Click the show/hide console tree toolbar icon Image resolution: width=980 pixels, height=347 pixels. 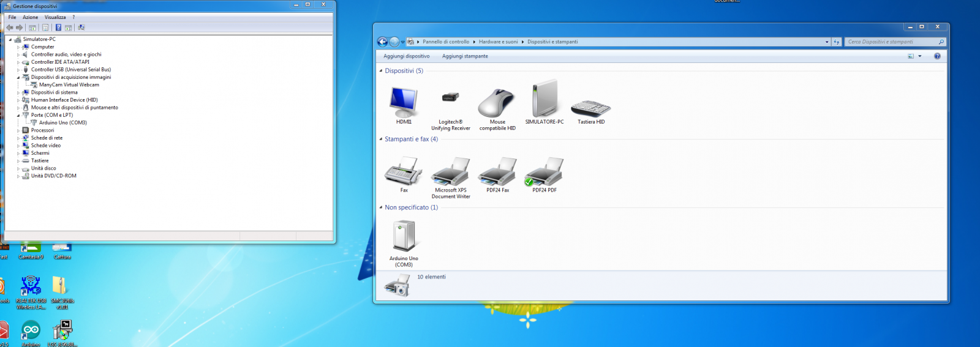32,28
